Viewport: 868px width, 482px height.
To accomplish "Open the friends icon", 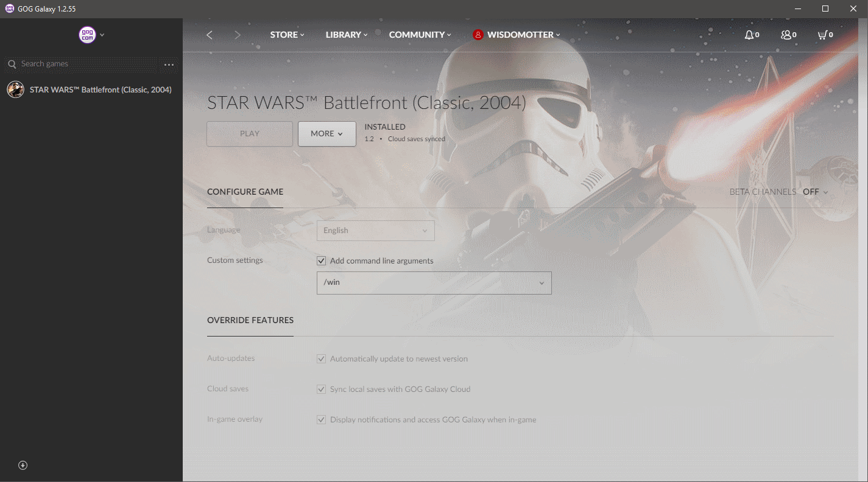I will click(789, 35).
